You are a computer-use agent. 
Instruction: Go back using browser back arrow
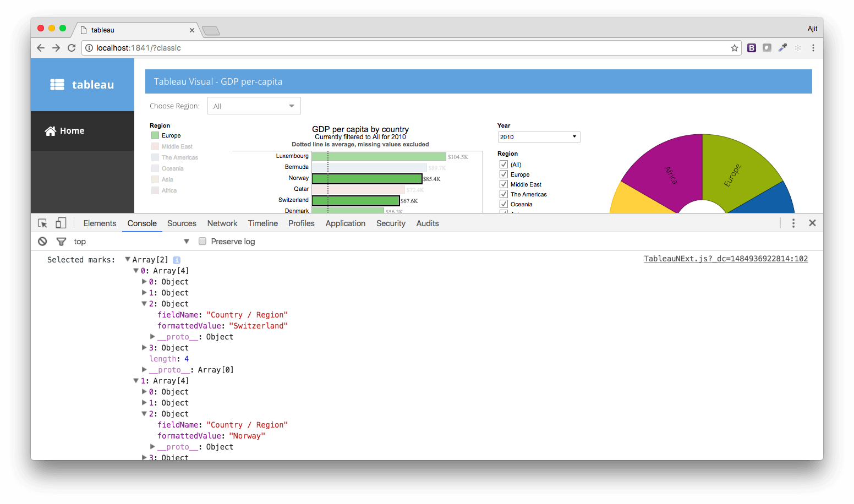(x=41, y=48)
